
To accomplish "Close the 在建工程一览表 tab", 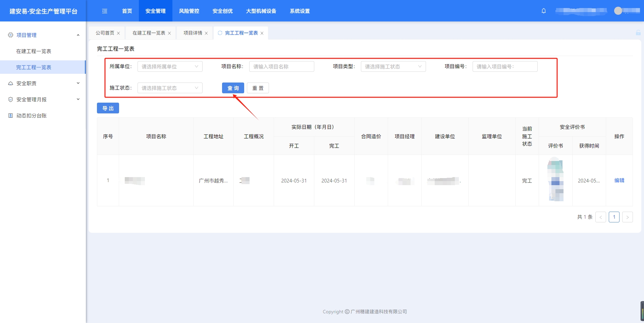I will pos(169,33).
